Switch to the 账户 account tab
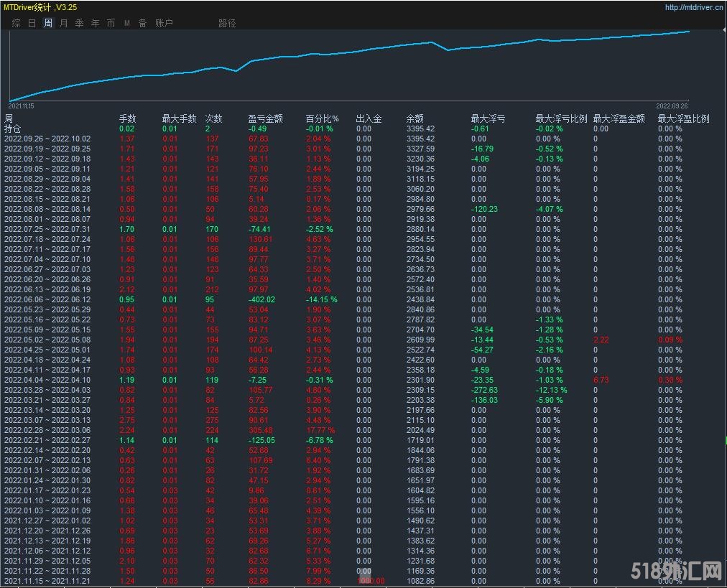The width and height of the screenshot is (727, 588). point(164,23)
